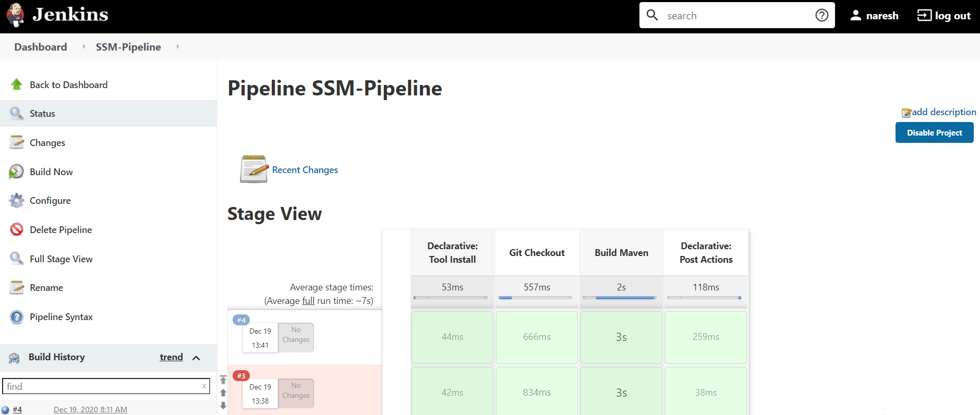Open the build #4 badge in Stage View
Image resolution: width=980 pixels, height=415 pixels.
[241, 320]
